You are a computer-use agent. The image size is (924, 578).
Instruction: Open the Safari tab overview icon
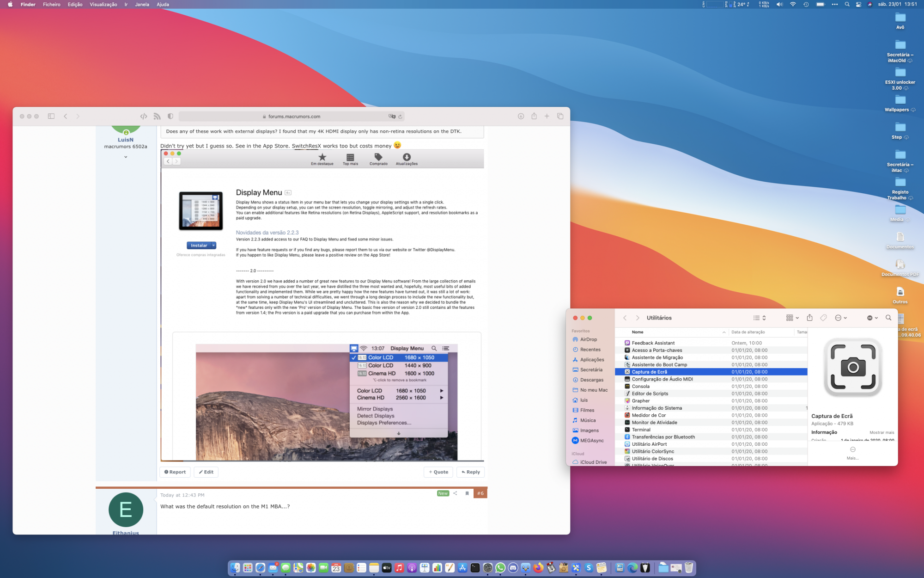[x=560, y=116]
